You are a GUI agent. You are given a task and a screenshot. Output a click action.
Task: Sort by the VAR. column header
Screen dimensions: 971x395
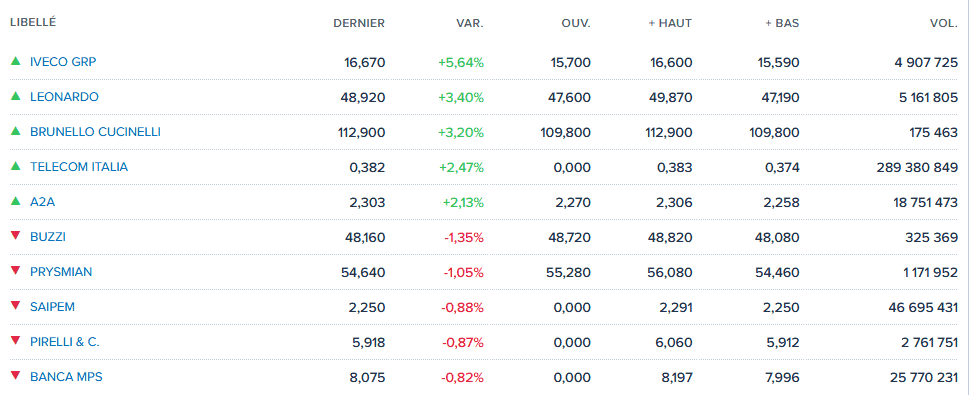pos(470,24)
